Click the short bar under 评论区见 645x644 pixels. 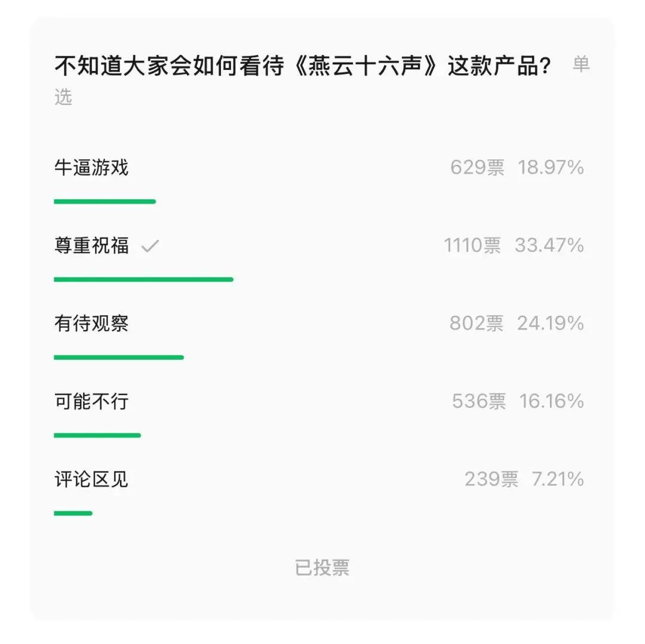[73, 513]
